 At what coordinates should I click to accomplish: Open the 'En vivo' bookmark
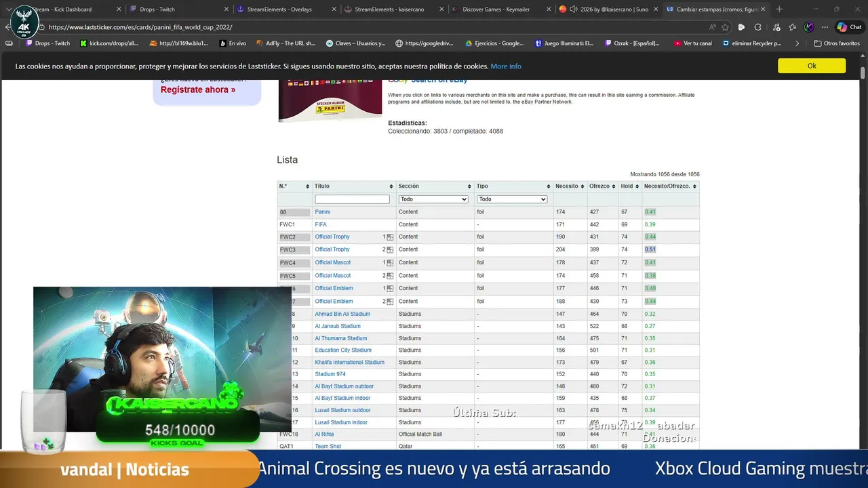tap(233, 43)
